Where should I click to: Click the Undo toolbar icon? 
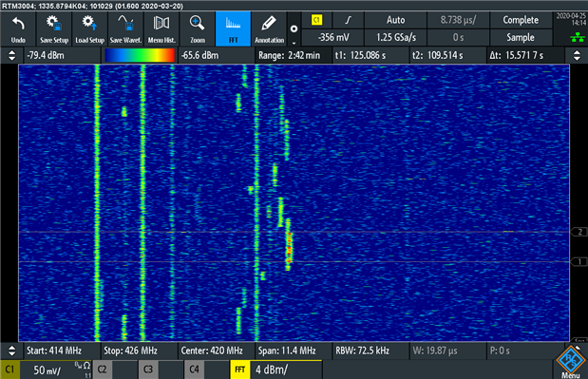18,28
